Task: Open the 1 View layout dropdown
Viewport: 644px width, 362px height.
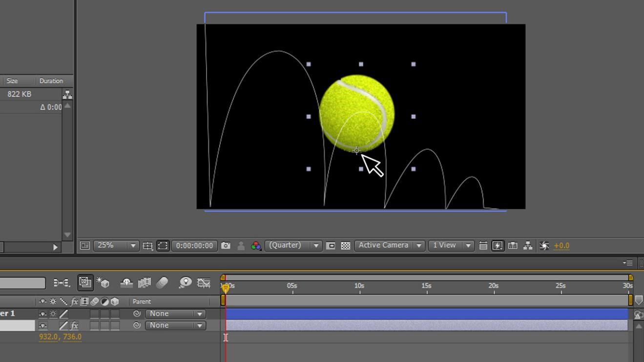Action: coord(451,245)
